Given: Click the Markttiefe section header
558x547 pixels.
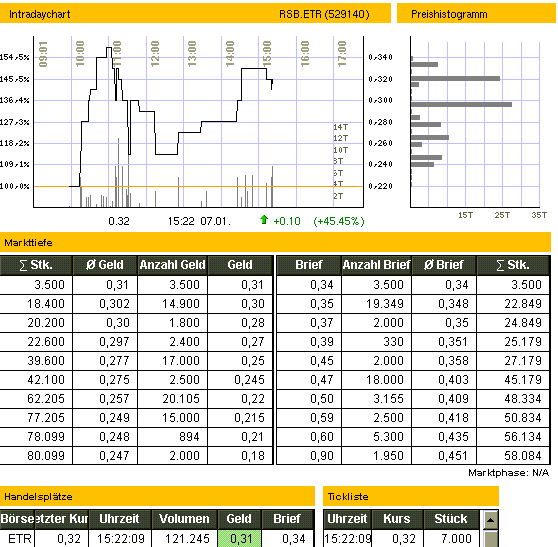Looking at the screenshot, I should click(x=275, y=243).
